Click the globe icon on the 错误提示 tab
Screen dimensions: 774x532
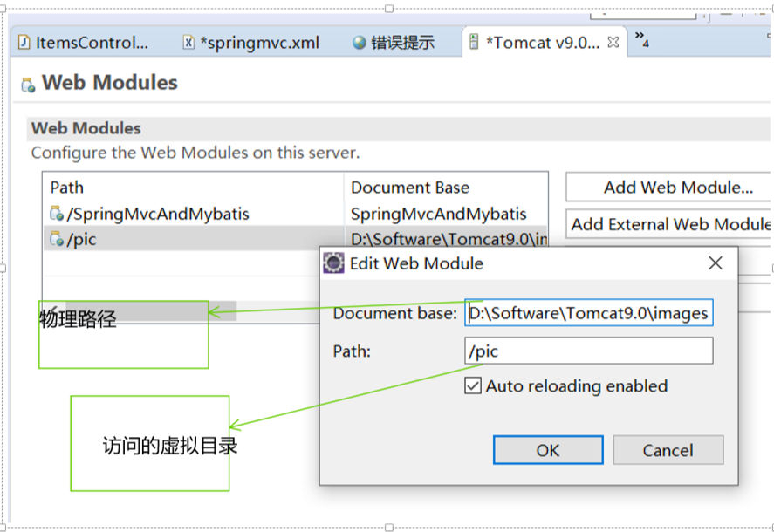click(x=360, y=43)
